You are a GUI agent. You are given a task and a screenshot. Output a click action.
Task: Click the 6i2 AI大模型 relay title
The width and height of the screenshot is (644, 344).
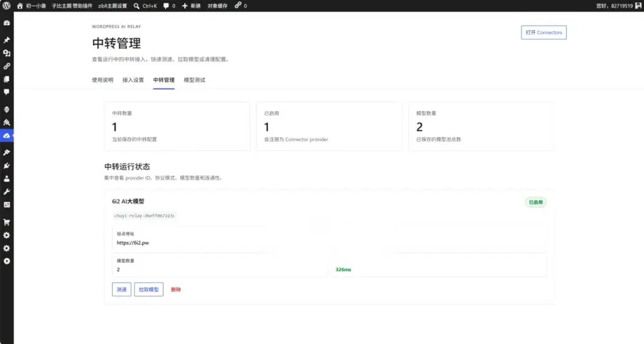tap(128, 202)
